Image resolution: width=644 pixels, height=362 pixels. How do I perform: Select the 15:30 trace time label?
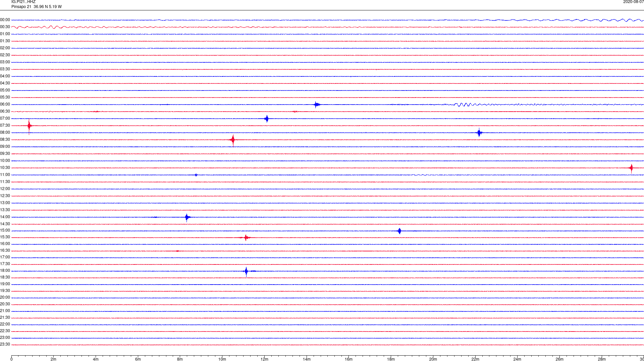(x=5, y=237)
